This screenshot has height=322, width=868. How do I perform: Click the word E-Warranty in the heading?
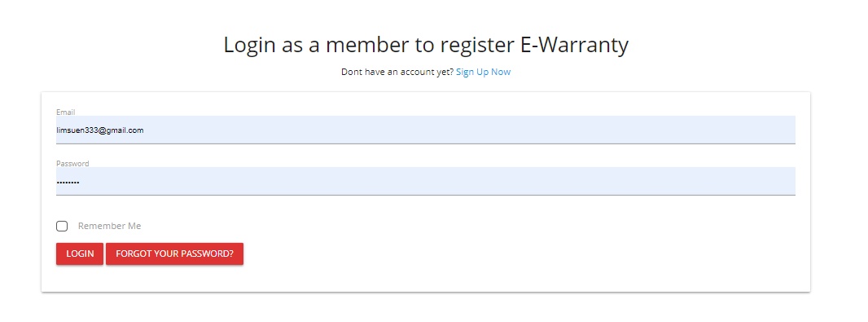(x=575, y=45)
